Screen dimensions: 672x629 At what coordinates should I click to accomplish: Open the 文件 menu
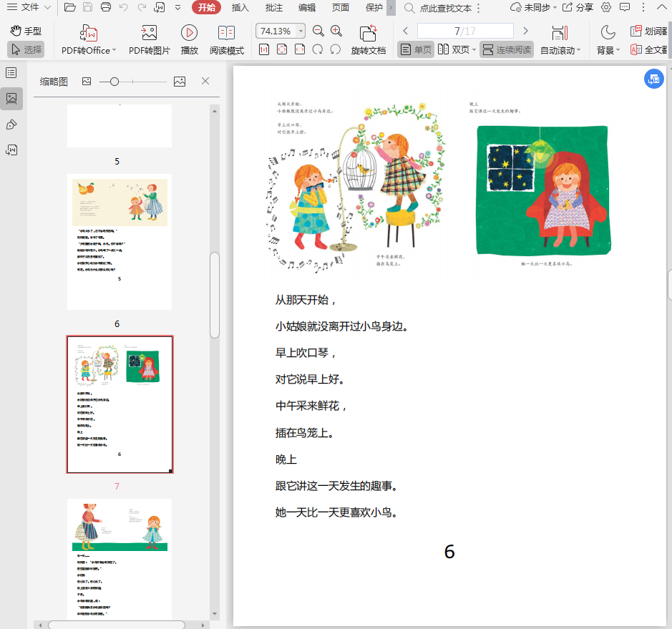click(x=29, y=7)
